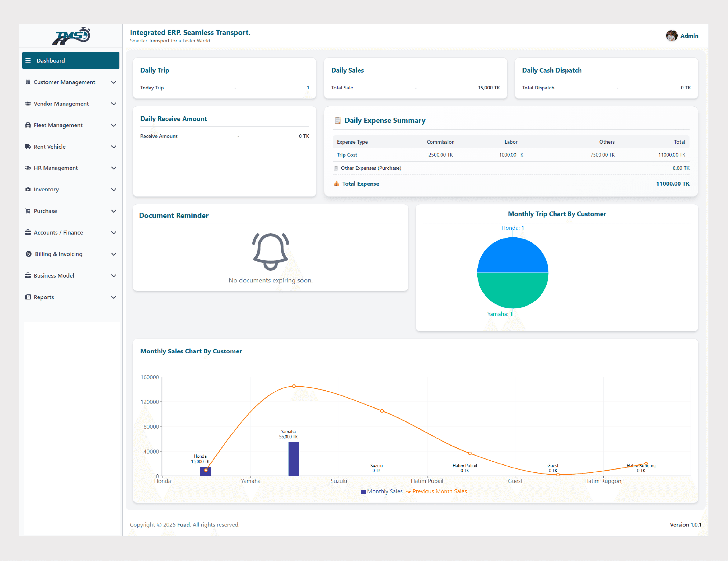728x561 pixels.
Task: Click the Billing & Invoicing coin icon
Action: coord(29,254)
